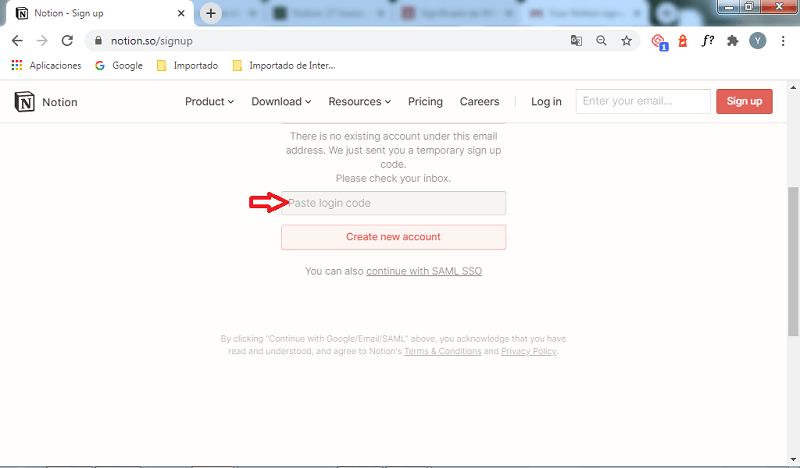Open the Extensions puzzle piece menu
800x468 pixels.
pyautogui.click(x=733, y=41)
